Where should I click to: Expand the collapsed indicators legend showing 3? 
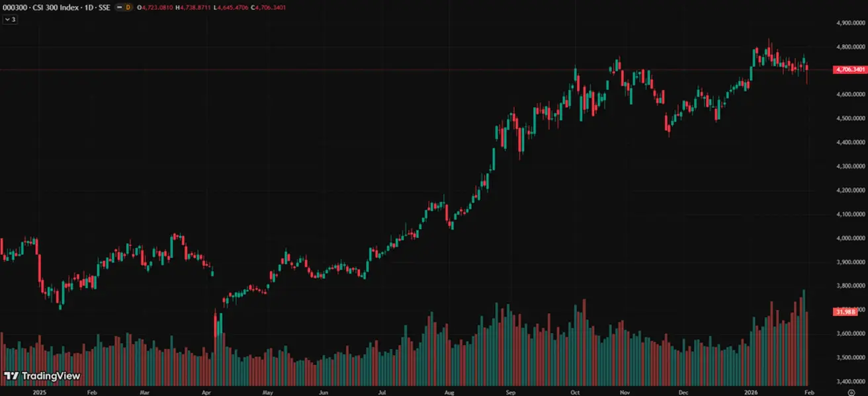(10, 20)
